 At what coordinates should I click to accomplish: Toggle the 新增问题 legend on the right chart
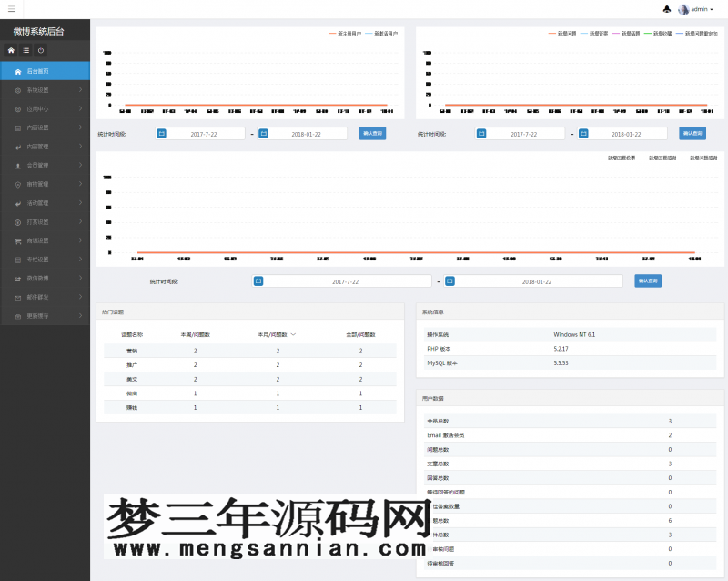(x=564, y=34)
